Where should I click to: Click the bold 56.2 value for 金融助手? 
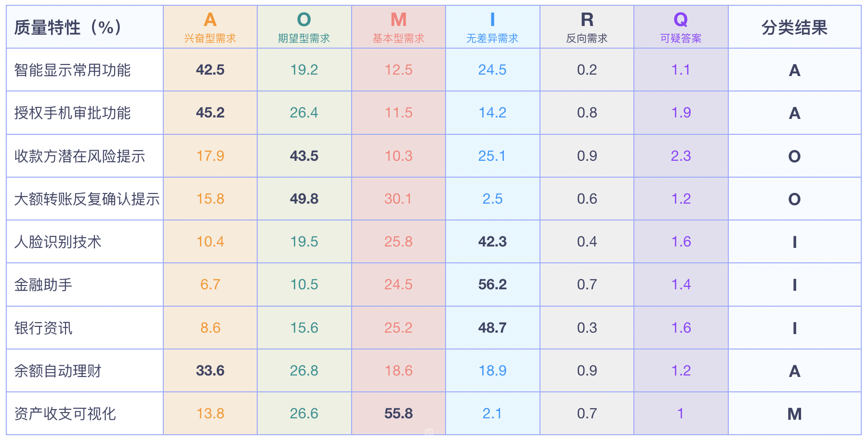click(x=492, y=285)
